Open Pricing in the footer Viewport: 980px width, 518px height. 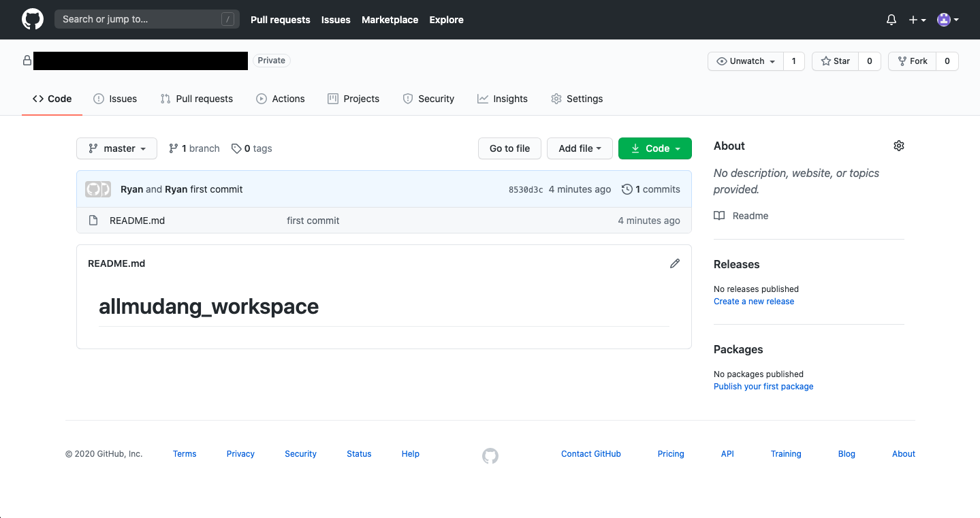tap(671, 454)
